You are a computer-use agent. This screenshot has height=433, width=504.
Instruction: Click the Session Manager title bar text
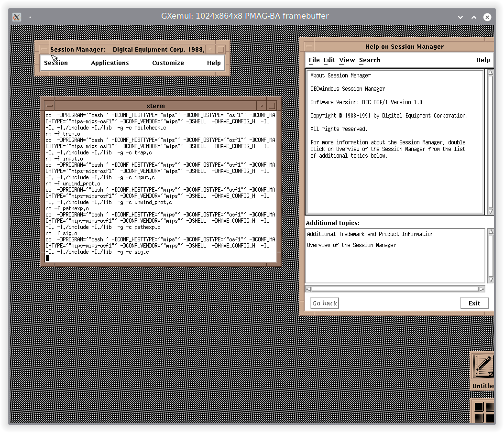(x=127, y=50)
